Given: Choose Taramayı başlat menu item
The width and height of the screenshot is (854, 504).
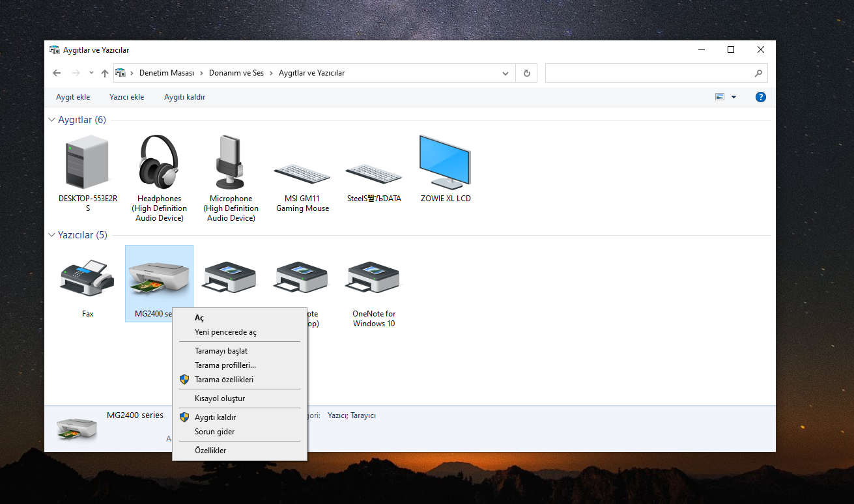Looking at the screenshot, I should 240,351.
